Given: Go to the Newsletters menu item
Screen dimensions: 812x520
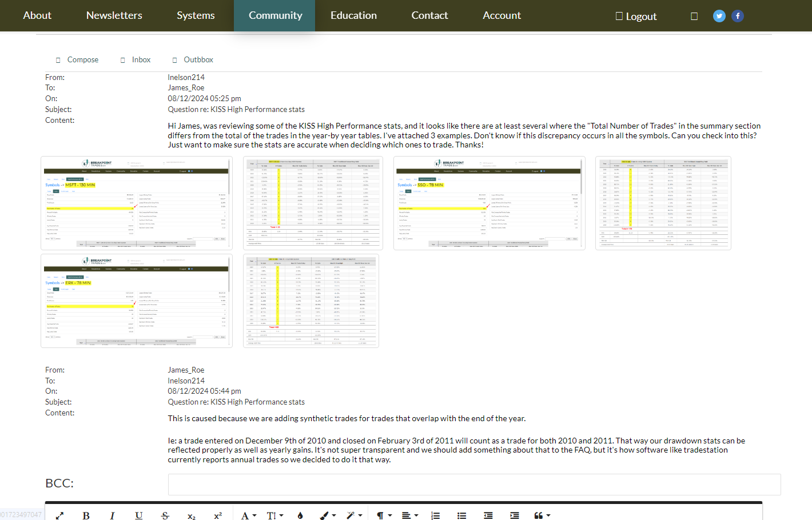Looking at the screenshot, I should click(x=114, y=15).
